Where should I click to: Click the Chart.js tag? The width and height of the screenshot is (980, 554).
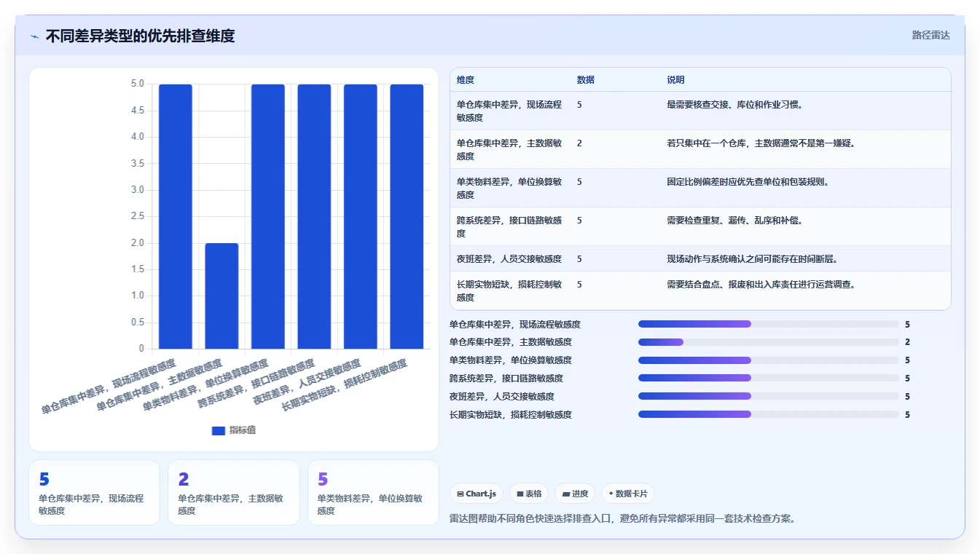tap(477, 494)
